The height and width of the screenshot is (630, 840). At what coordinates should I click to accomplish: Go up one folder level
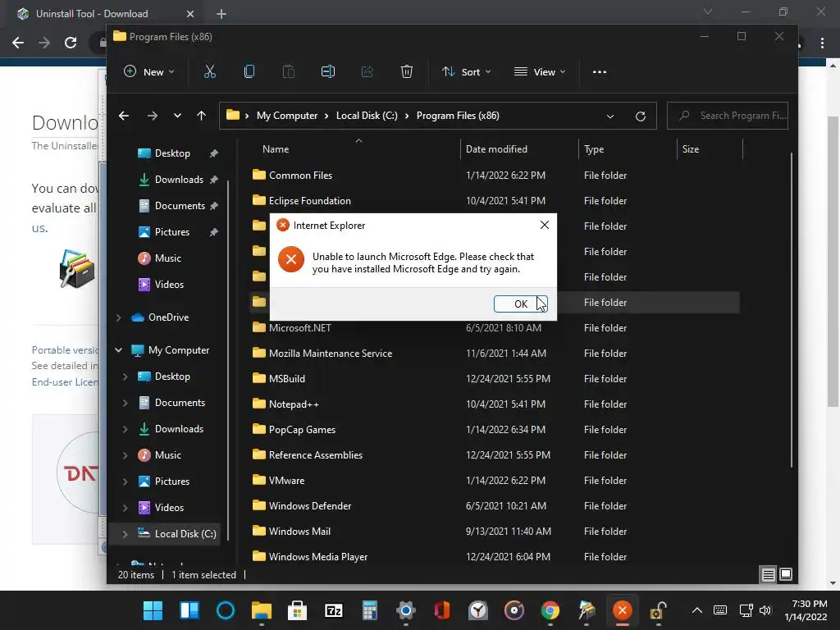click(202, 116)
